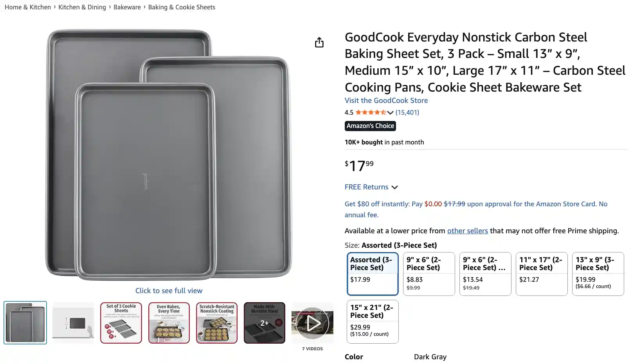The width and height of the screenshot is (641, 364).
Task: Select the Assorted (3-Piece Set) size option
Action: (x=372, y=274)
